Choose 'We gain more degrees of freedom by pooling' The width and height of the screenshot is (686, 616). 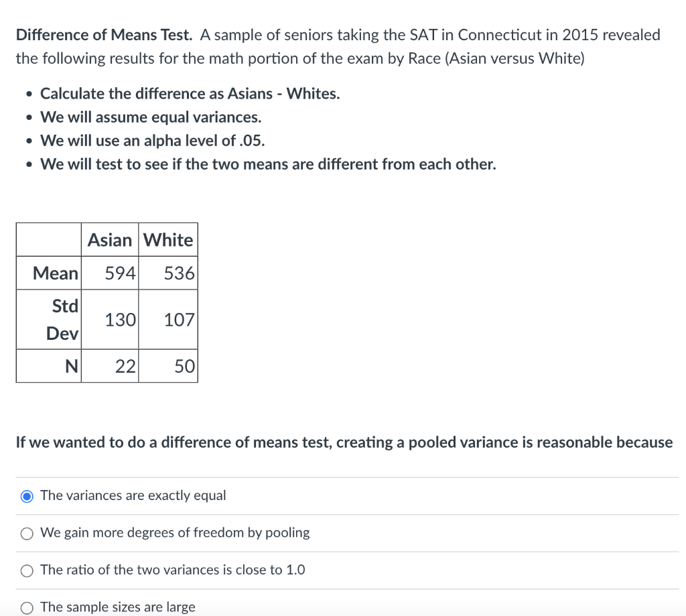click(176, 533)
